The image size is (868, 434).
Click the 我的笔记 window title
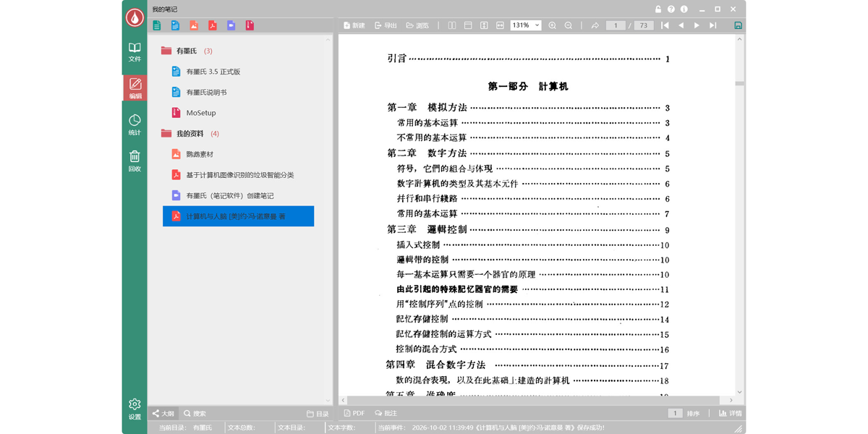(165, 9)
